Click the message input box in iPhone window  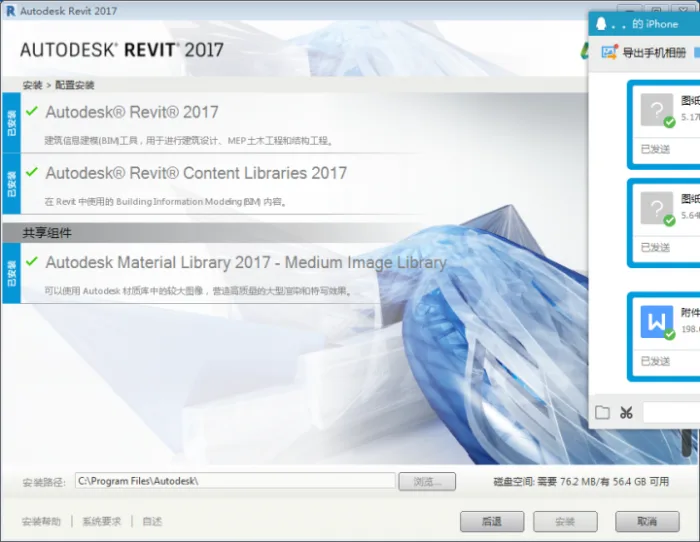point(671,412)
